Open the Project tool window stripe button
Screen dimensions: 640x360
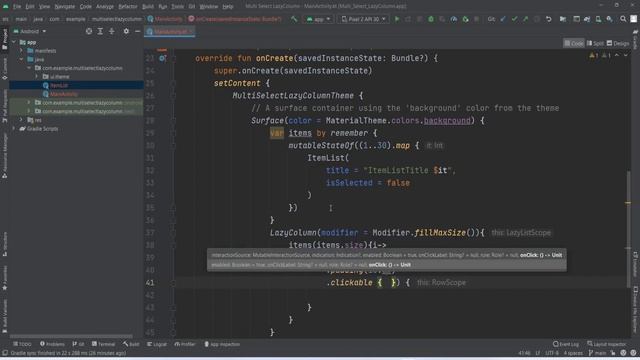4,39
